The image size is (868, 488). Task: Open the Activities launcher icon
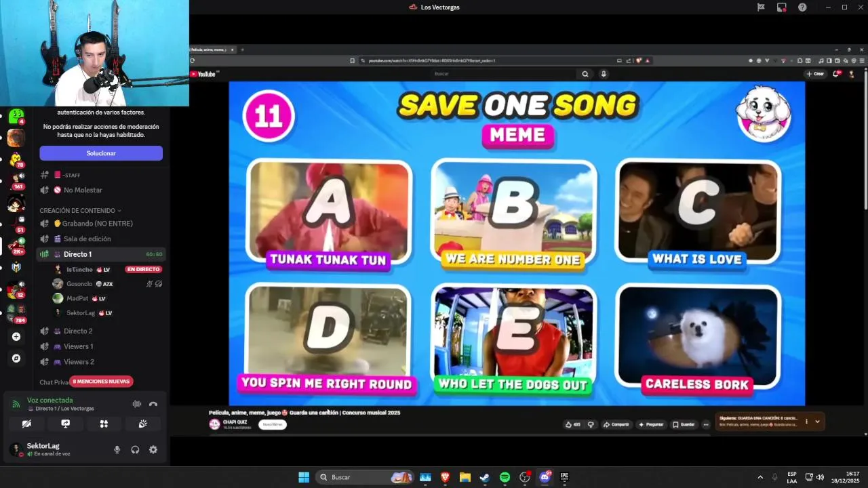point(104,424)
